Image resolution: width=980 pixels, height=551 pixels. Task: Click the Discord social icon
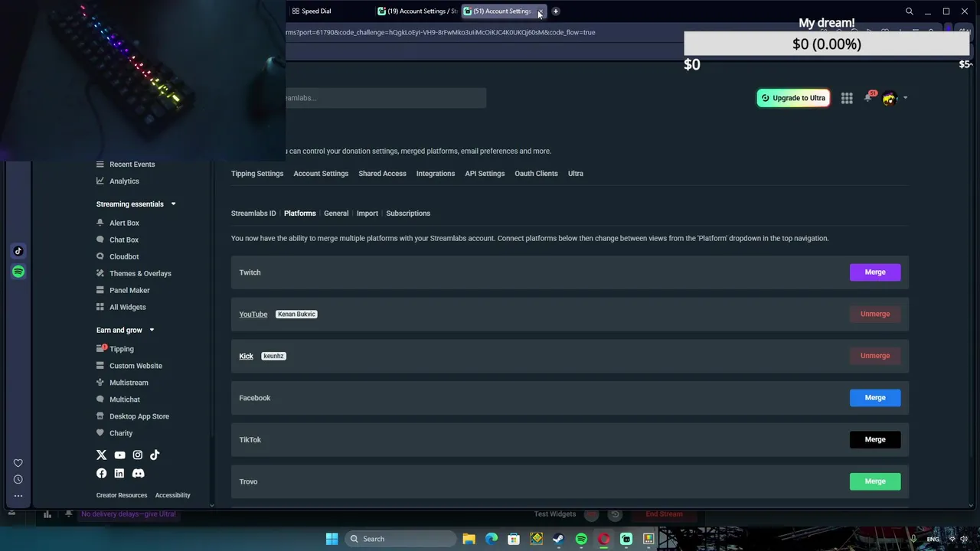[138, 474]
